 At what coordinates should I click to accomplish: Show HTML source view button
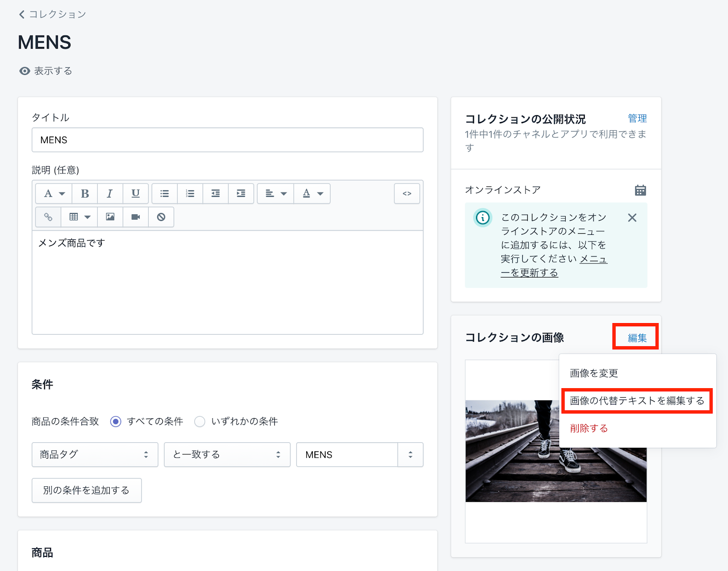tap(407, 193)
